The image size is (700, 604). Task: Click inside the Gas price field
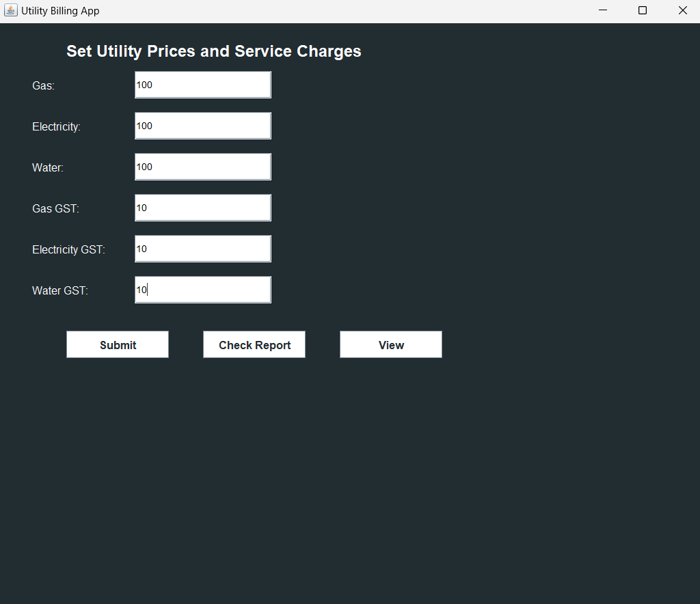click(202, 84)
